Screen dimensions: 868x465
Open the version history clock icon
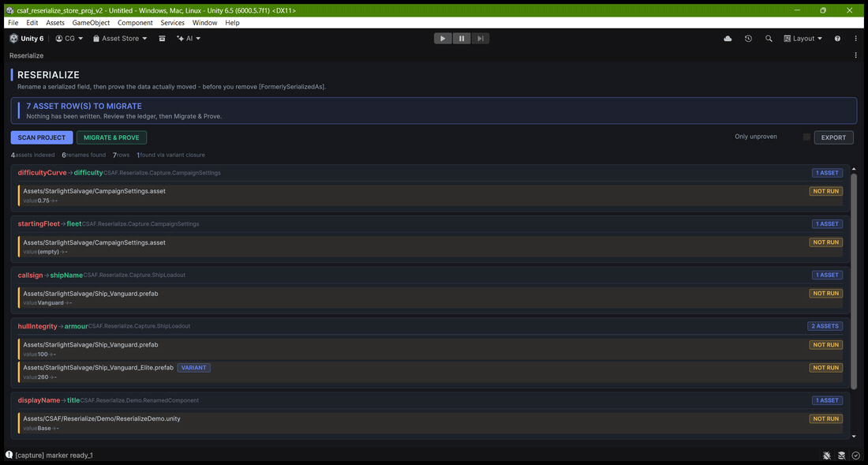pyautogui.click(x=748, y=38)
